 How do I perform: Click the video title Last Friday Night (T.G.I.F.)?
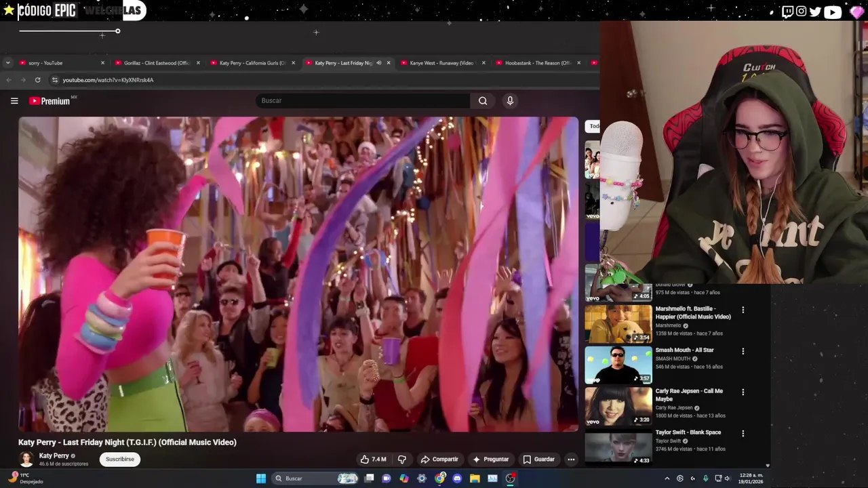tap(127, 442)
